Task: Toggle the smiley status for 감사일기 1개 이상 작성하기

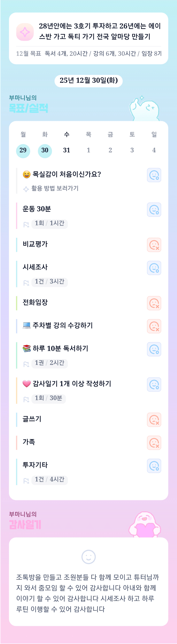Action: pyautogui.click(x=154, y=385)
